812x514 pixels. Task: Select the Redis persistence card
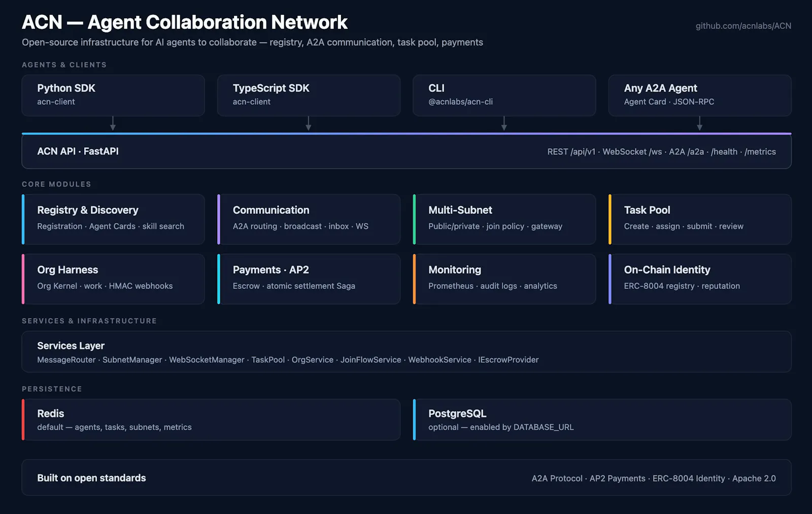tap(211, 420)
